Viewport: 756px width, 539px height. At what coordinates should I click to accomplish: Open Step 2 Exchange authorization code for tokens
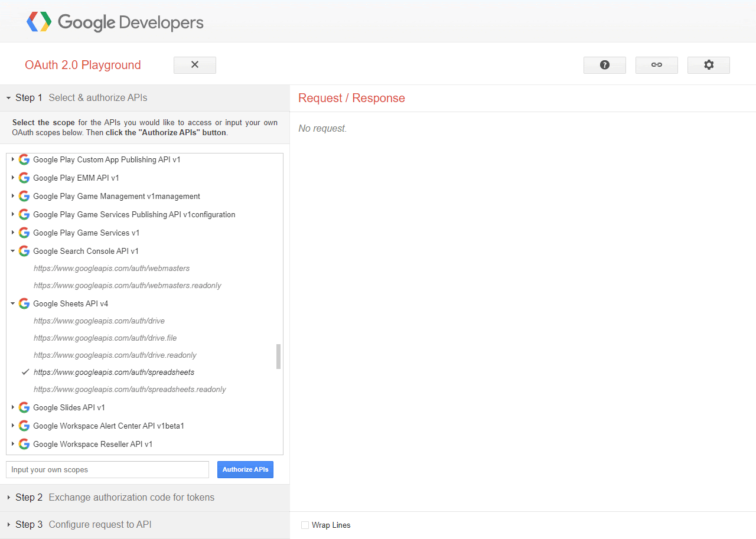tap(145, 497)
